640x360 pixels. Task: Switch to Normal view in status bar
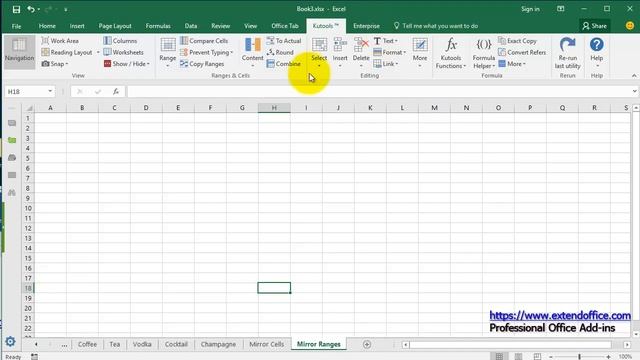[499, 357]
